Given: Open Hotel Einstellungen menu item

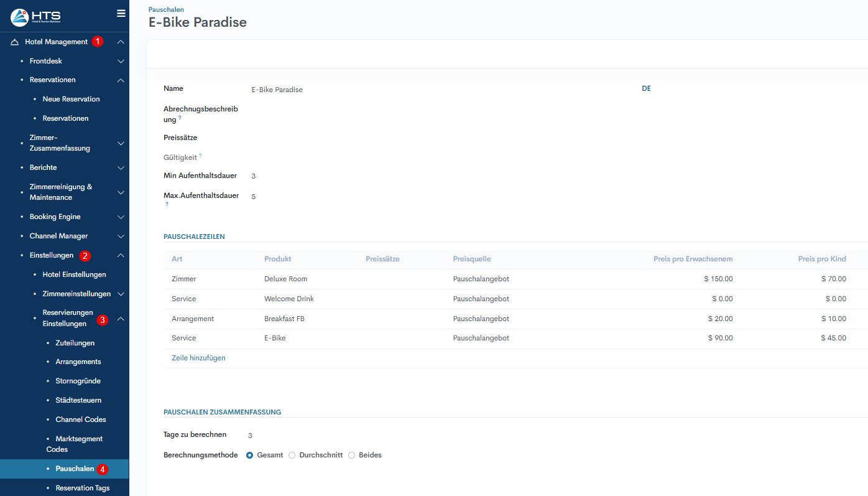Looking at the screenshot, I should [74, 274].
